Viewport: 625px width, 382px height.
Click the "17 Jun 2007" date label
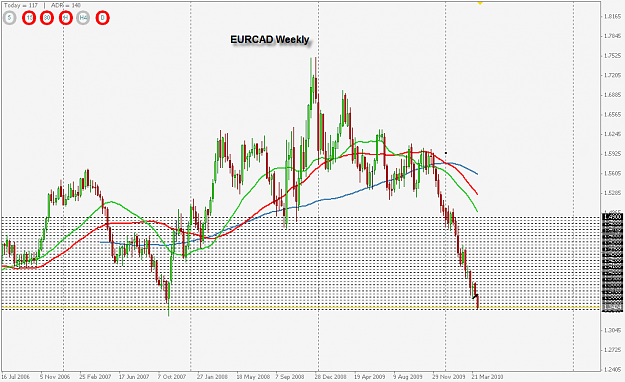pos(134,376)
